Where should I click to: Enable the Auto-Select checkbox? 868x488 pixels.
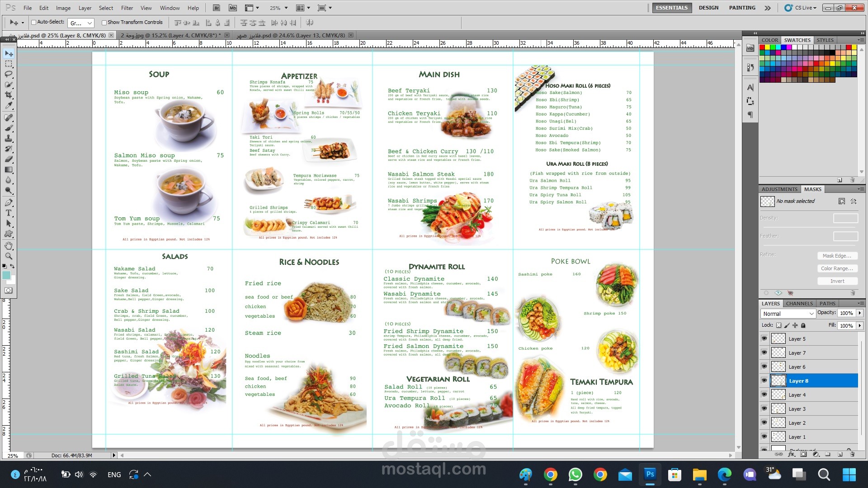coord(33,22)
